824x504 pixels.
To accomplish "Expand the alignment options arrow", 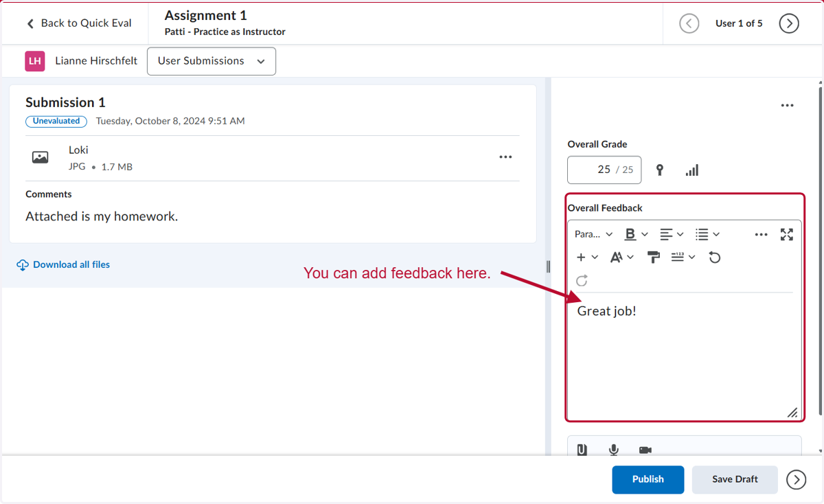I will pyautogui.click(x=680, y=234).
